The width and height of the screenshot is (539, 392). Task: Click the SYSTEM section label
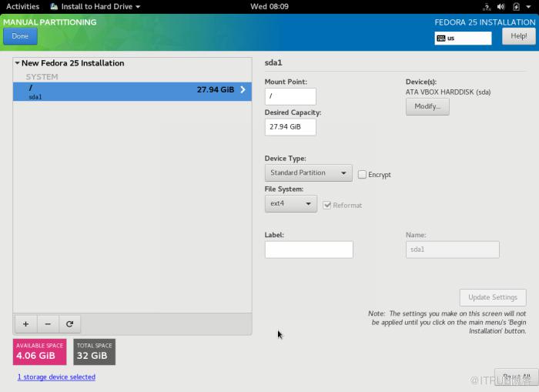click(x=42, y=77)
